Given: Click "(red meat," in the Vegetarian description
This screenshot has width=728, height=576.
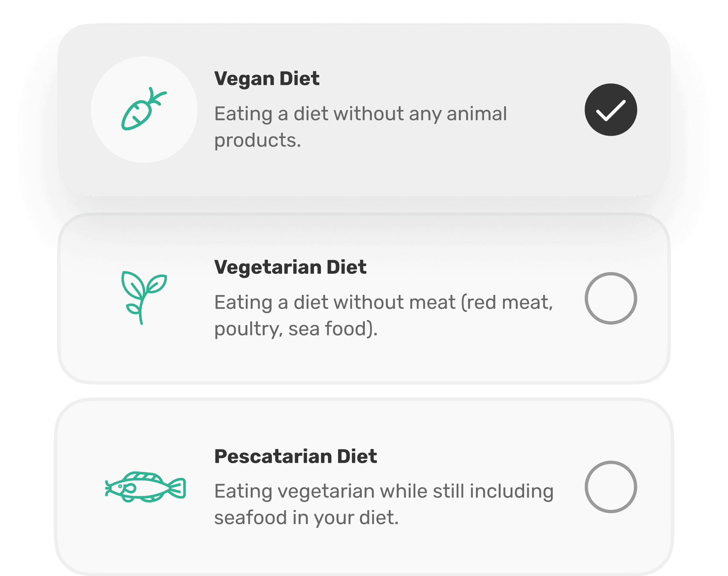Looking at the screenshot, I should click(507, 303).
